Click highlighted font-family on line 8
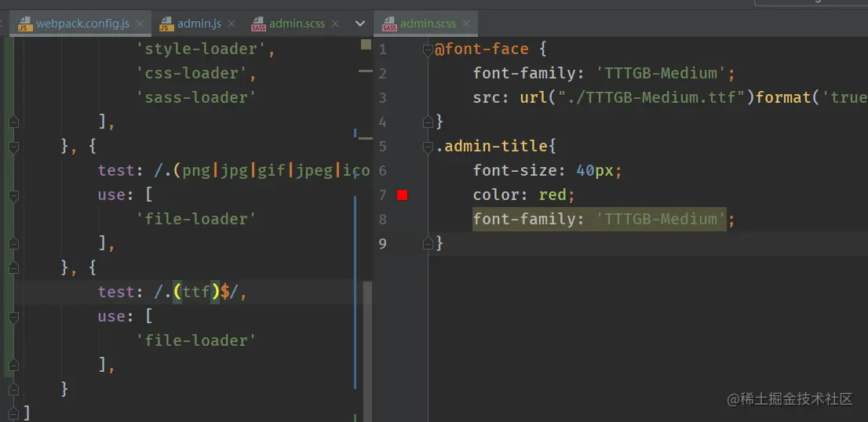This screenshot has width=868, height=422. tap(600, 220)
